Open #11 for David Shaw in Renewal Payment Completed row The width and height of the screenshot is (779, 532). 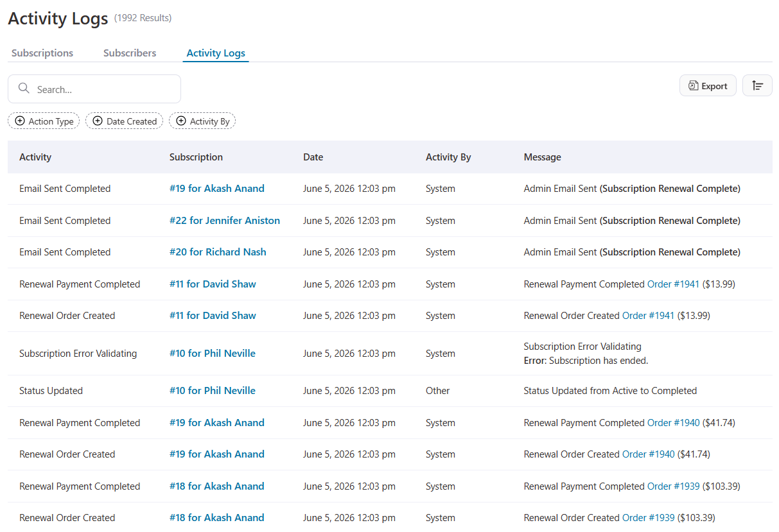213,284
